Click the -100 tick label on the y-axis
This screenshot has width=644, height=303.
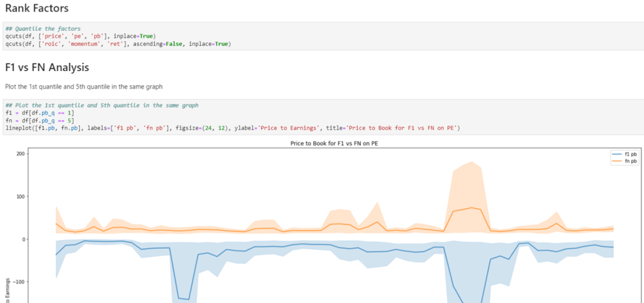(x=18, y=282)
